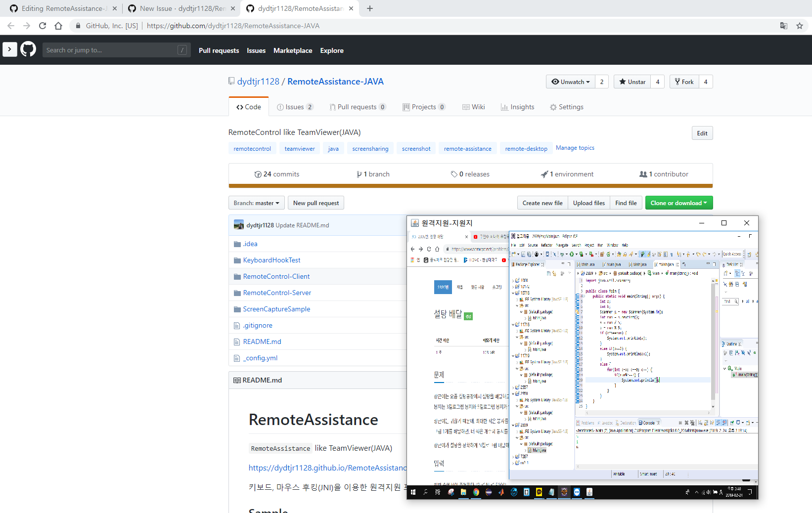The image size is (812, 513).
Task: Click Eclipse Run green play icon
Action: click(x=572, y=254)
